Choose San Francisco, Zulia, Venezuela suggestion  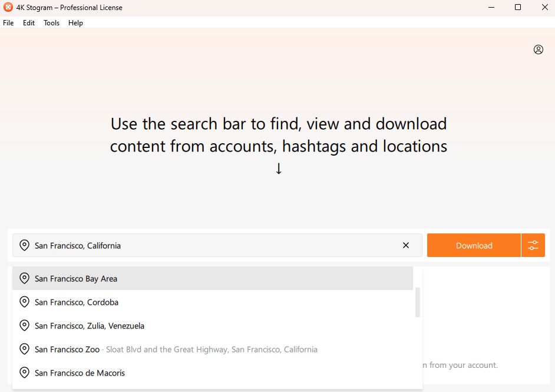pos(212,325)
